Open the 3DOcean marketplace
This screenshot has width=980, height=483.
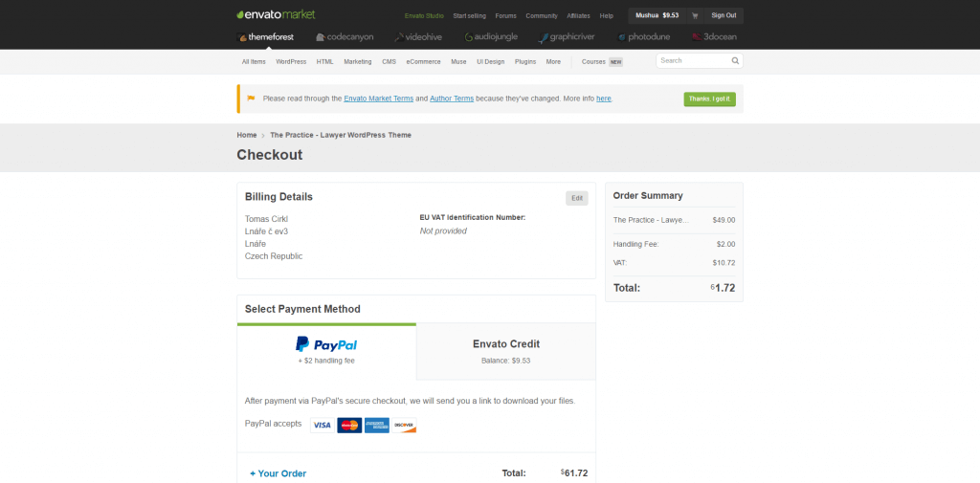click(714, 37)
